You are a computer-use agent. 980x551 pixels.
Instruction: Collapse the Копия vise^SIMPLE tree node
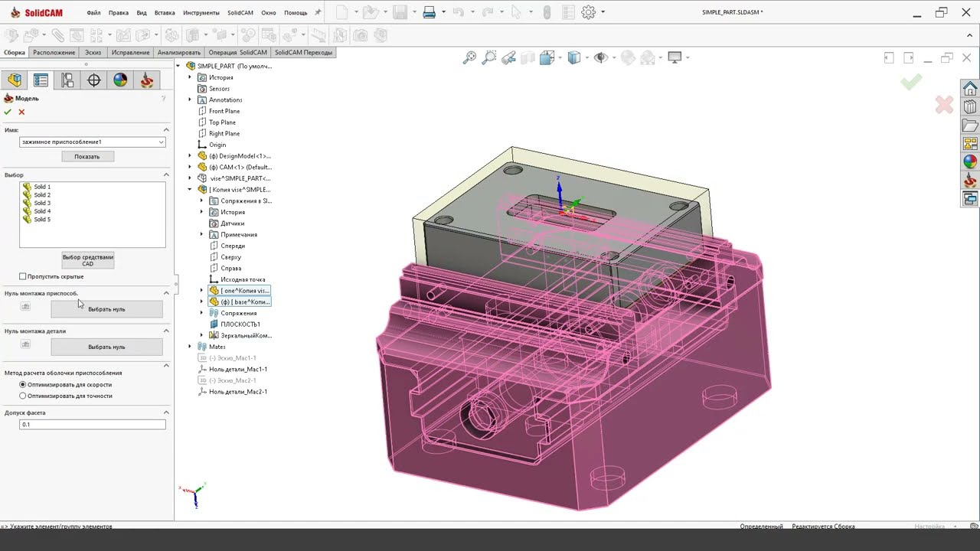[x=190, y=189]
